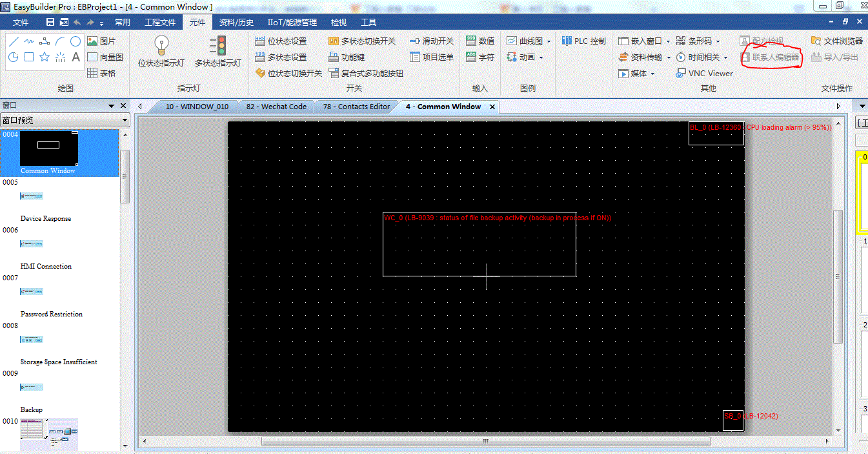Expand the 嵌入窗口 dropdown arrow
868x454 pixels.
(x=668, y=41)
